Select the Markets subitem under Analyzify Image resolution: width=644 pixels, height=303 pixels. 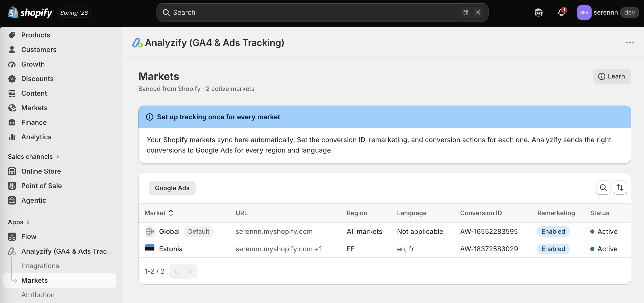(59, 280)
